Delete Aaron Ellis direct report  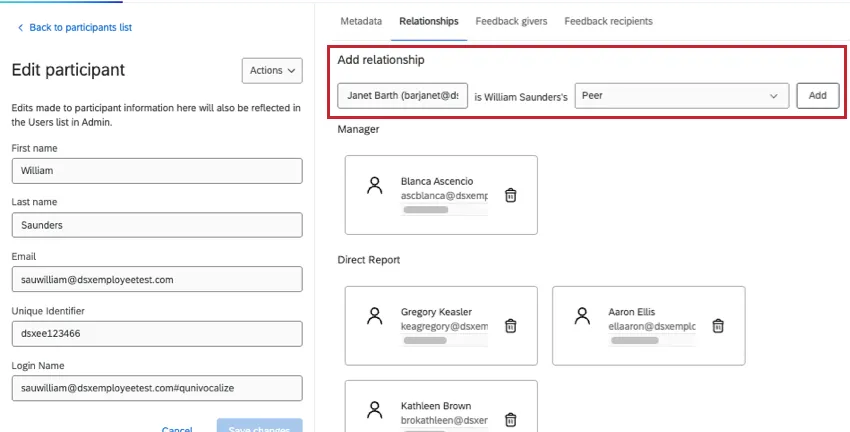pos(718,326)
